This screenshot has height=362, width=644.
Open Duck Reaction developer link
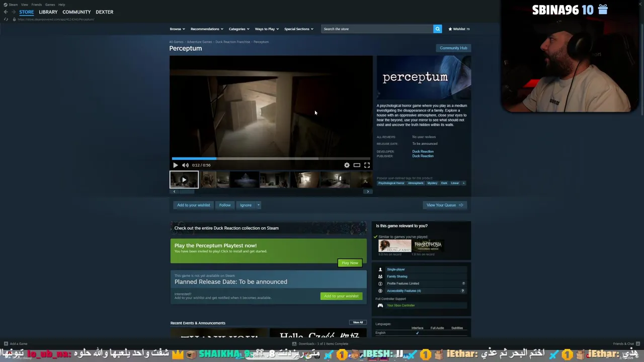coord(423,151)
